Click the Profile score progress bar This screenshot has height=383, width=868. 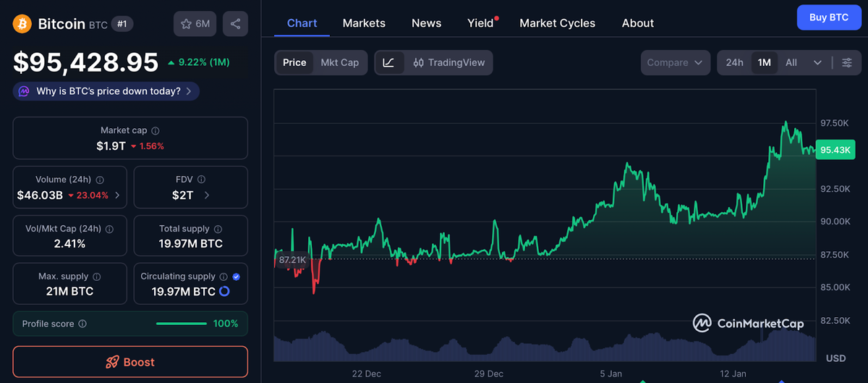pyautogui.click(x=182, y=324)
